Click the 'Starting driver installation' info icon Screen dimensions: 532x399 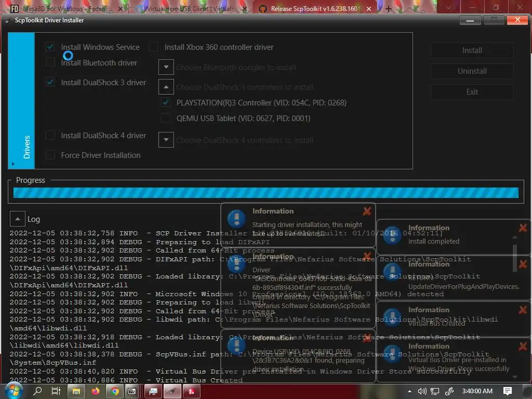pos(236,219)
